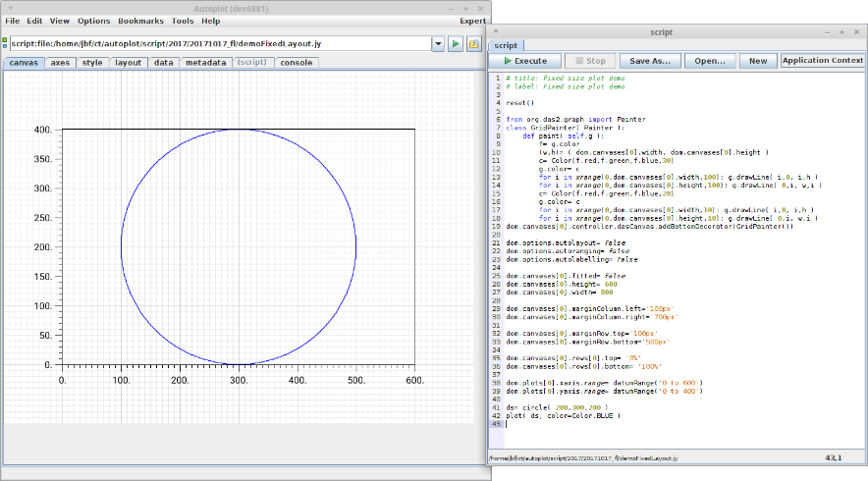Image resolution: width=868 pixels, height=481 pixels.
Task: Click the folder icon next to the play button
Action: (473, 44)
